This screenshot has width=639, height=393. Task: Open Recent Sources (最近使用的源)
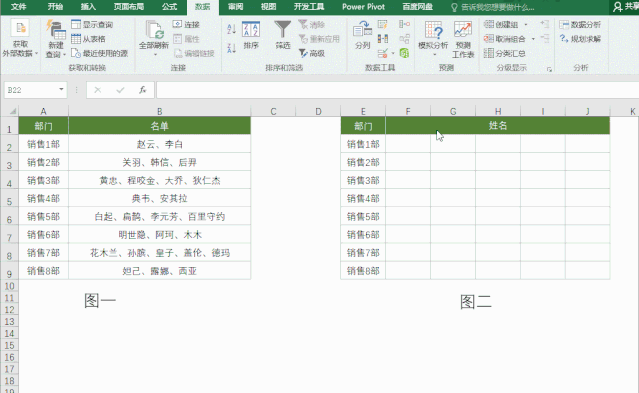pyautogui.click(x=100, y=53)
